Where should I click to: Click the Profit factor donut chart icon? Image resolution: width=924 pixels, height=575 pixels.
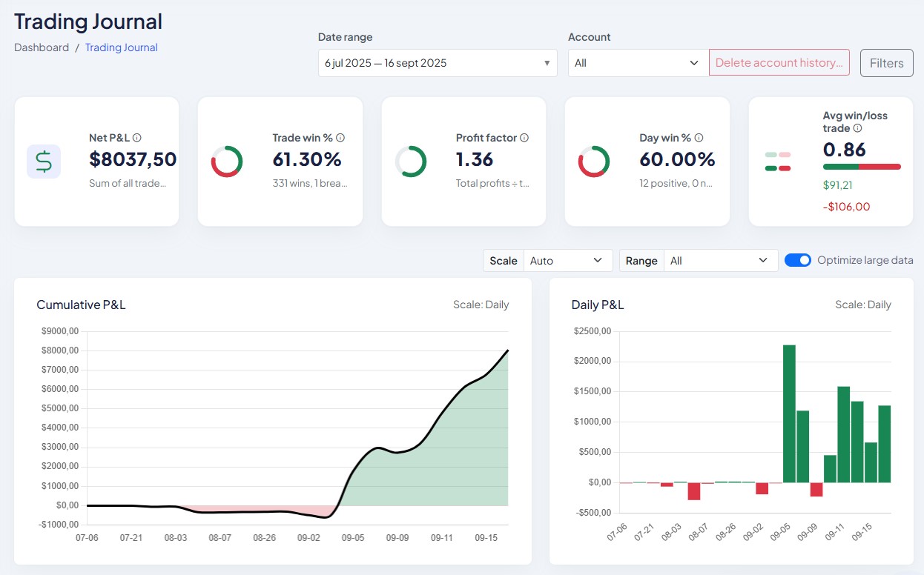411,162
